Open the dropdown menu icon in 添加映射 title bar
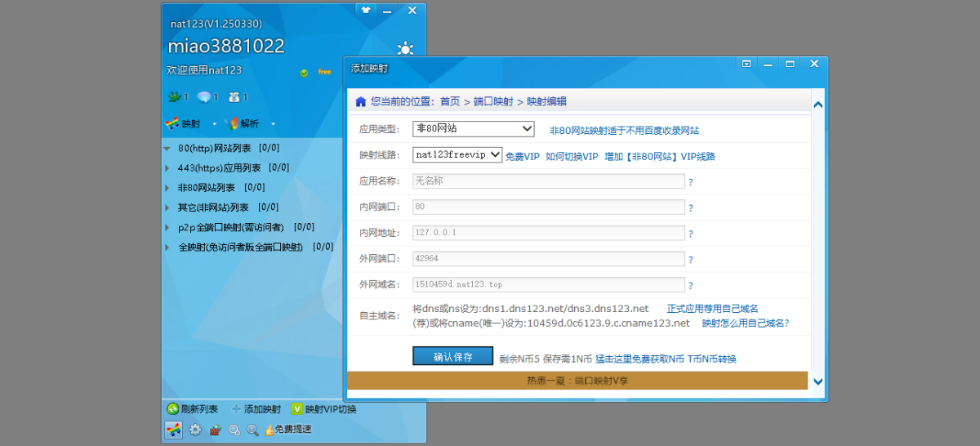The width and height of the screenshot is (980, 446). (x=746, y=63)
